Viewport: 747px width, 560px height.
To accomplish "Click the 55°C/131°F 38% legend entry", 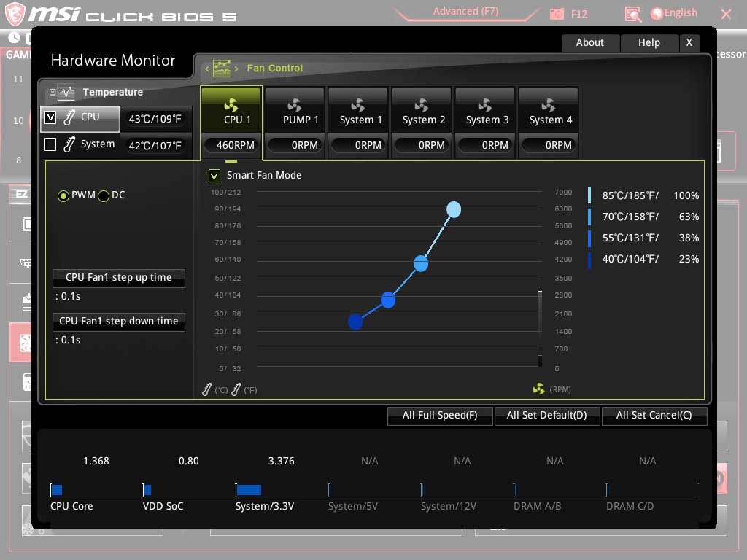I will click(x=643, y=238).
